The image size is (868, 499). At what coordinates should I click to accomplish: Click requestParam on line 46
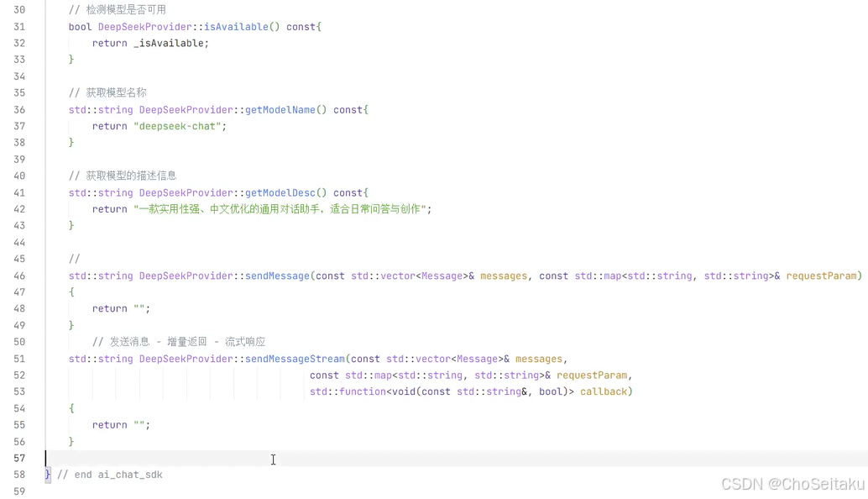pyautogui.click(x=821, y=276)
